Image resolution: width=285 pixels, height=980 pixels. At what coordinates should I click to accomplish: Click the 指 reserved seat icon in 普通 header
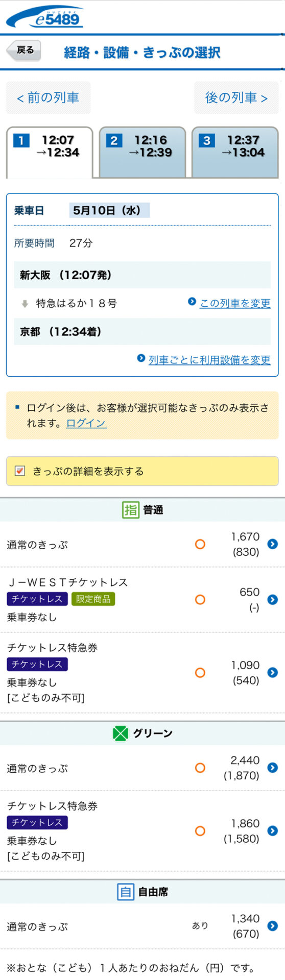pyautogui.click(x=131, y=509)
